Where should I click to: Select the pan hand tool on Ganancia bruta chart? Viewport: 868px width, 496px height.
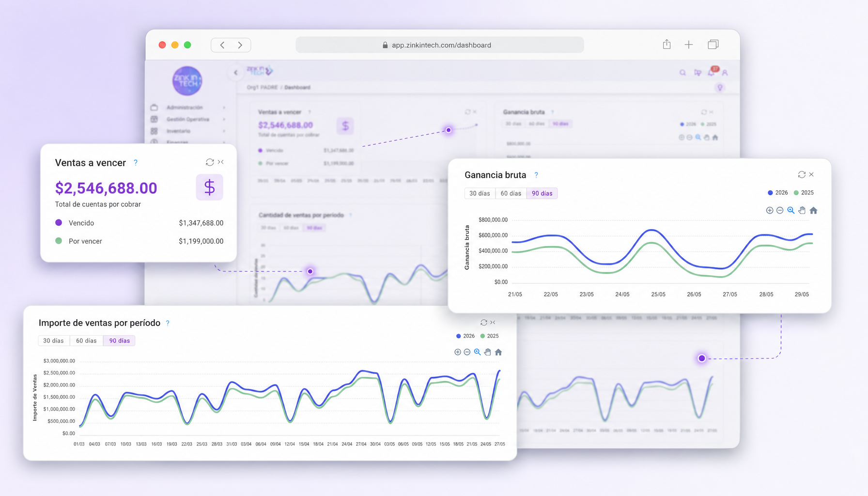802,210
